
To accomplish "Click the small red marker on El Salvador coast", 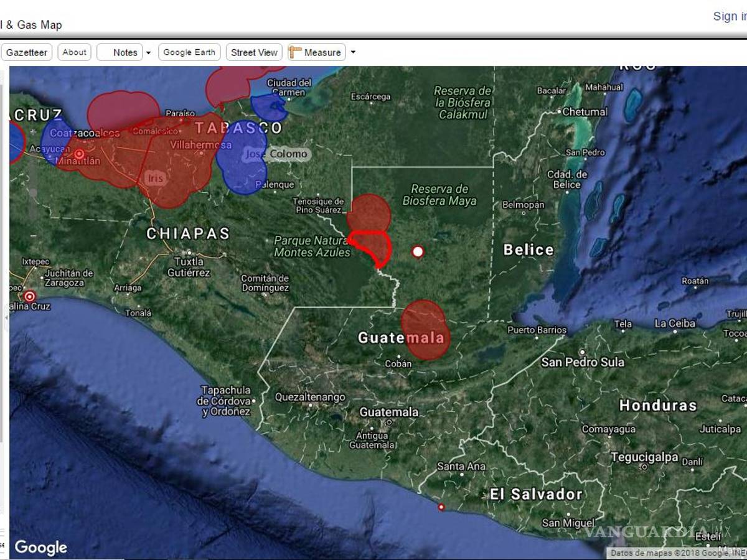I will pos(441,507).
